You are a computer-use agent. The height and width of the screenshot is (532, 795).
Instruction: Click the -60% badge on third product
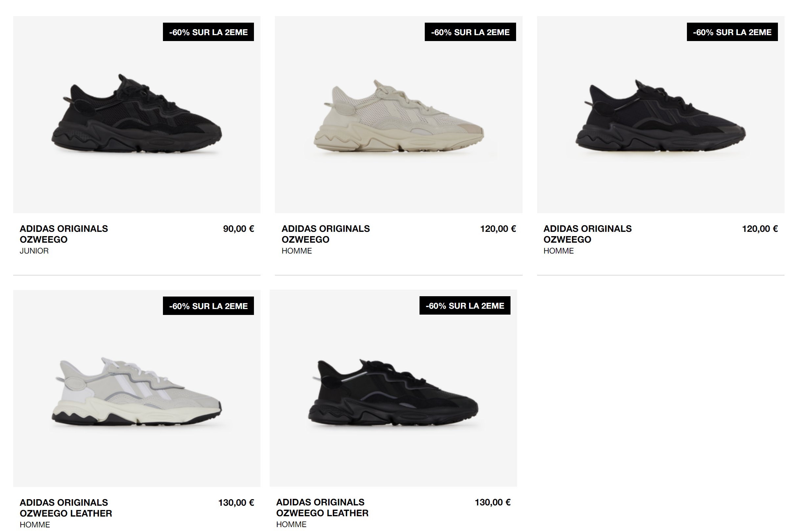point(732,32)
